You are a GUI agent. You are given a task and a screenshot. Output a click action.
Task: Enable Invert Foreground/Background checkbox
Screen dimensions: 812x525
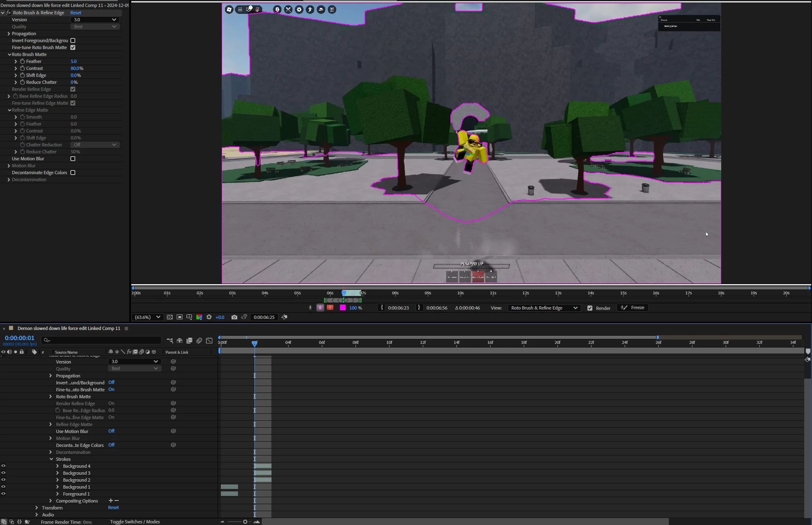tap(73, 40)
